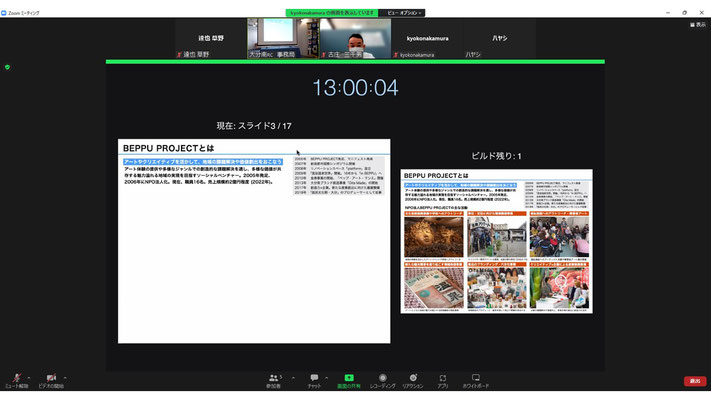
Task: Start video with the camera icon
Action: pyautogui.click(x=51, y=380)
